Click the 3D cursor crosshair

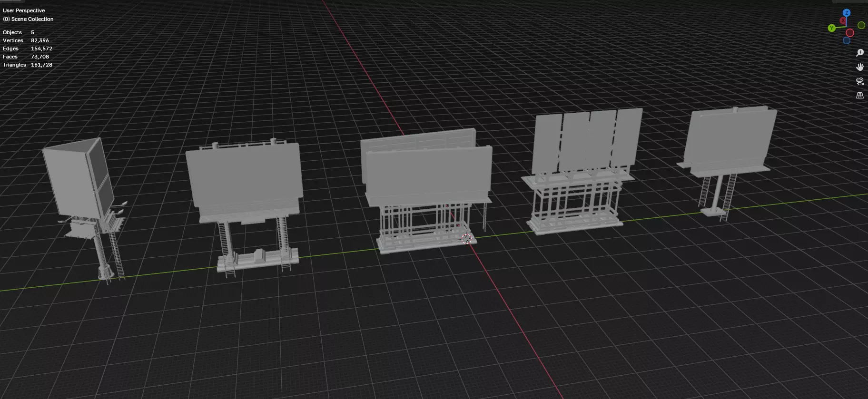(x=467, y=239)
